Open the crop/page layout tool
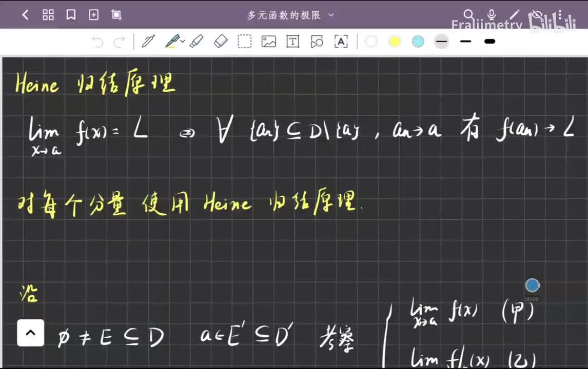The height and width of the screenshot is (369, 588). click(116, 15)
